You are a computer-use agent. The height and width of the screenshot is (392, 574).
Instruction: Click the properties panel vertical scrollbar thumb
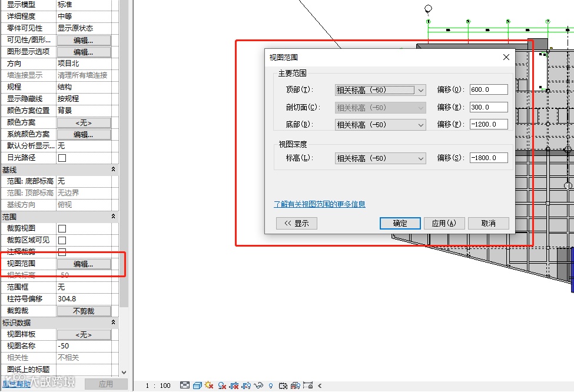click(124, 154)
